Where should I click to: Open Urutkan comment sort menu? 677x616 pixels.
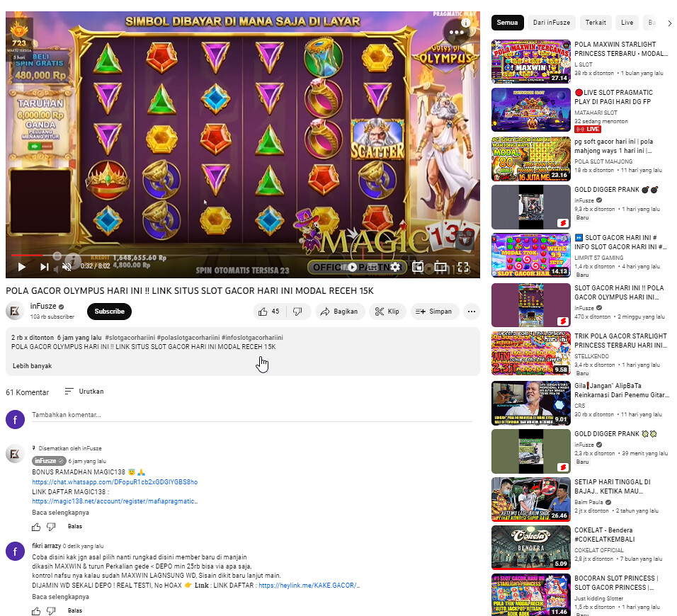coord(84,391)
